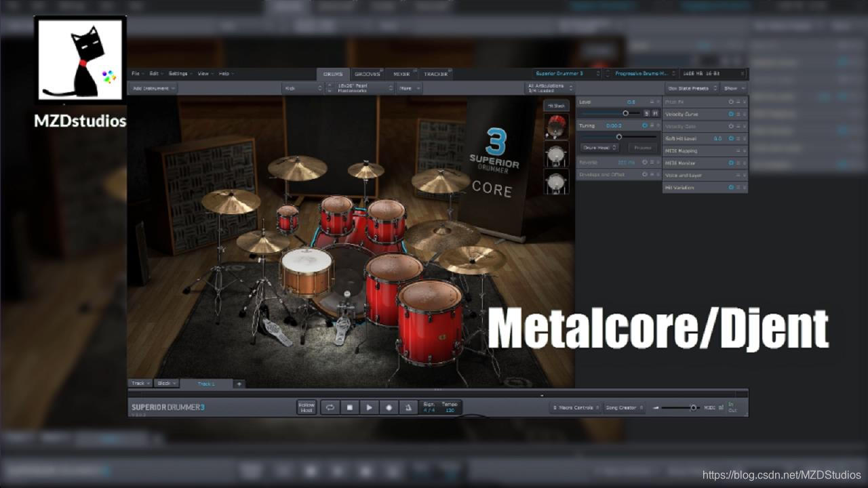This screenshot has width=868, height=488.
Task: Select the bottom kick drum thumbnail
Action: click(556, 182)
